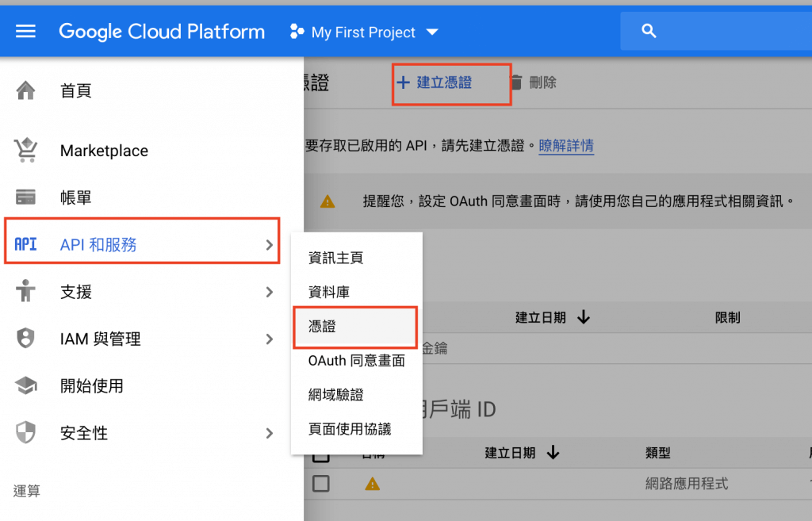
Task: Open the My First Project selector dropdown
Action: click(364, 32)
